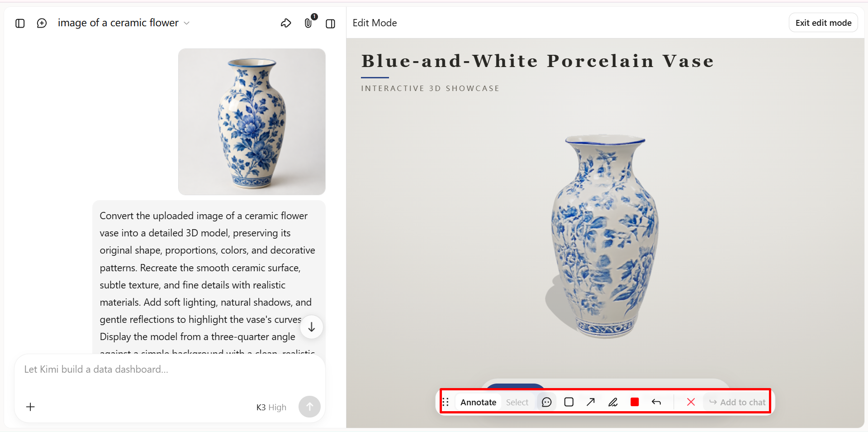Click the 'INTERACTIVE 3D SHOWCASE' subtitle
The width and height of the screenshot is (868, 432).
430,88
